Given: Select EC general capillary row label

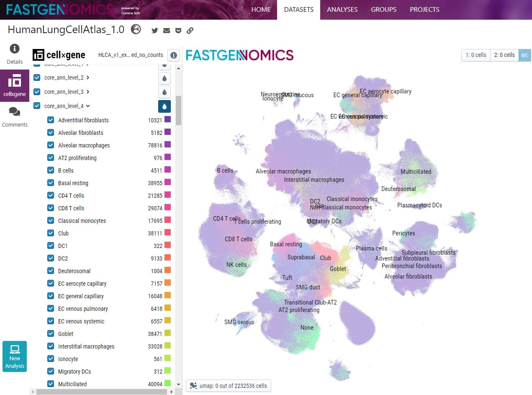Looking at the screenshot, I should [81, 296].
